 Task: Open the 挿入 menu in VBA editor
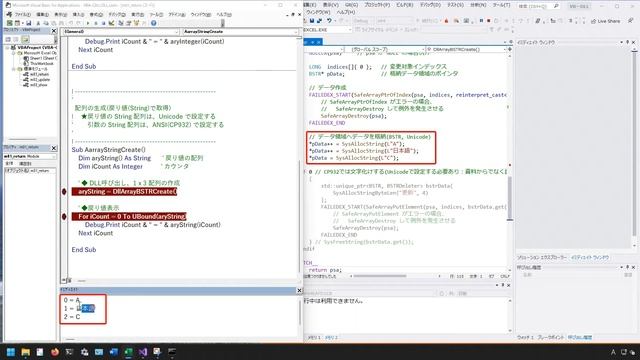point(78,15)
